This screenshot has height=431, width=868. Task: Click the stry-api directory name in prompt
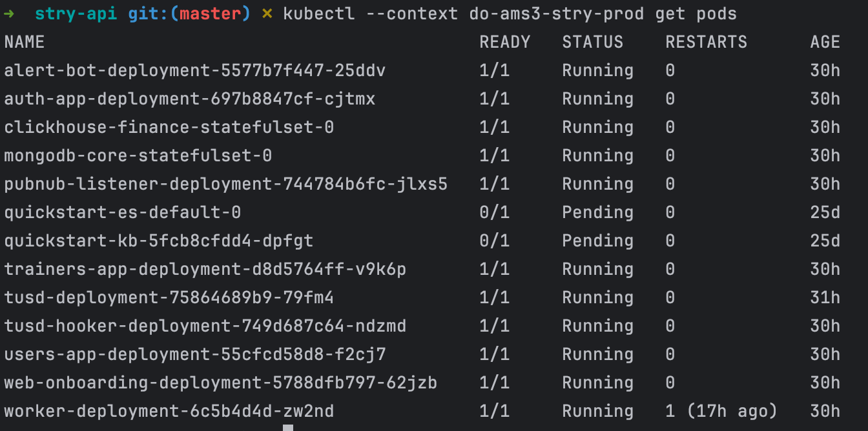click(76, 14)
